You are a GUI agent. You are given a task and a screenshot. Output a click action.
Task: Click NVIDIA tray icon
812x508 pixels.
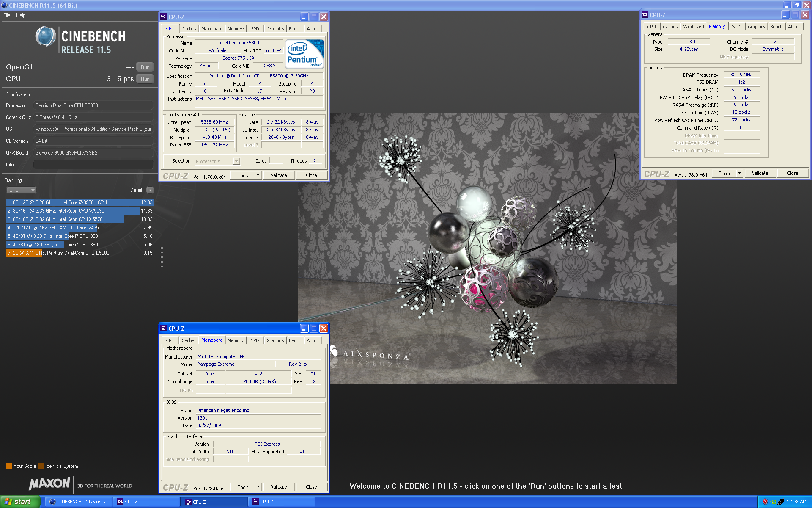tap(773, 502)
